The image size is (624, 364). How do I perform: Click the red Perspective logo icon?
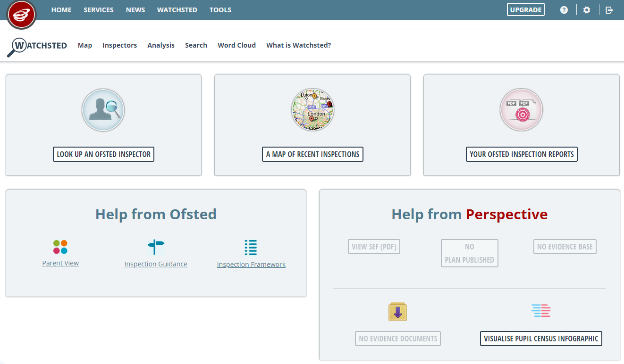(x=21, y=15)
